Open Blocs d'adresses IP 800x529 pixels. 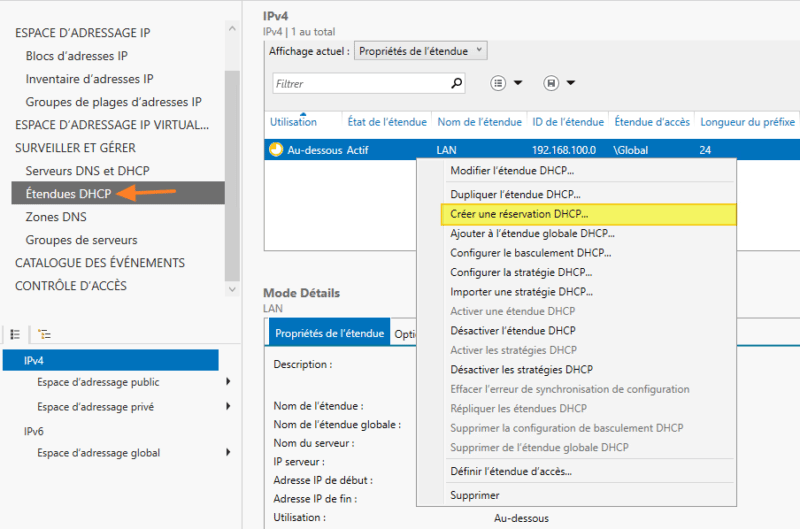tap(77, 56)
